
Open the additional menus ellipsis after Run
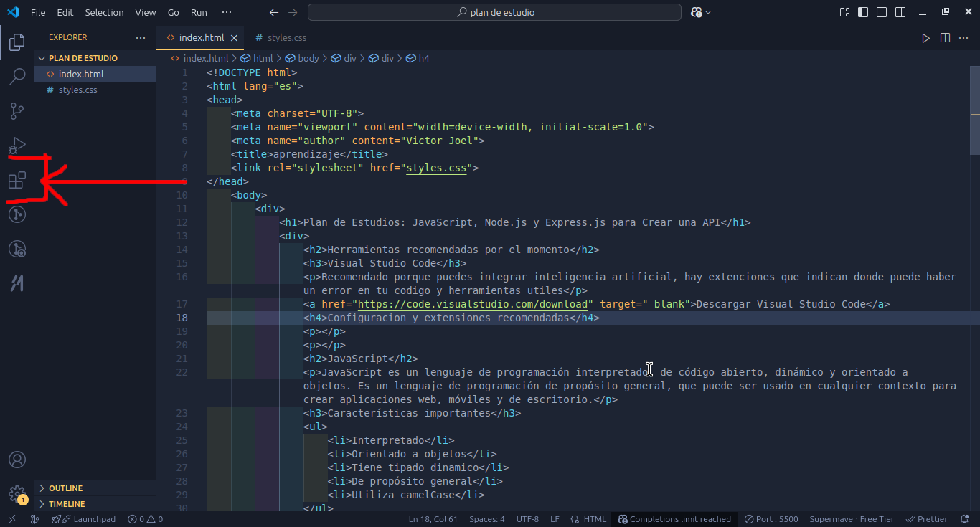227,12
